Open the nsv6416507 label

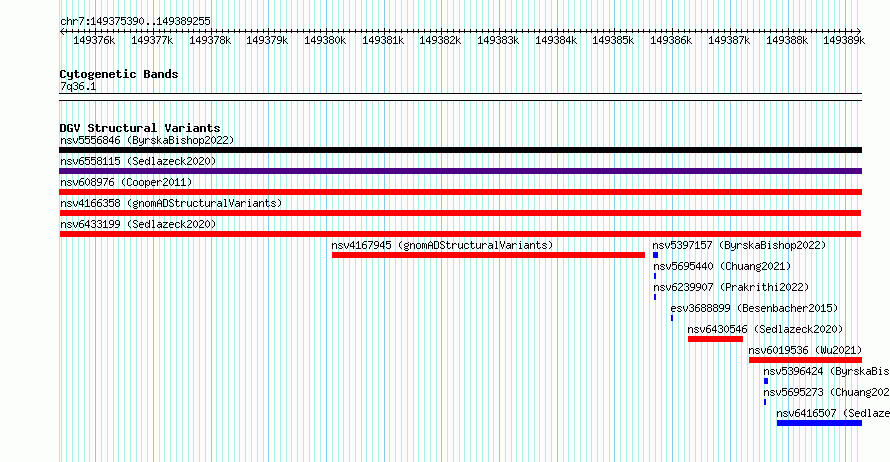(833, 413)
